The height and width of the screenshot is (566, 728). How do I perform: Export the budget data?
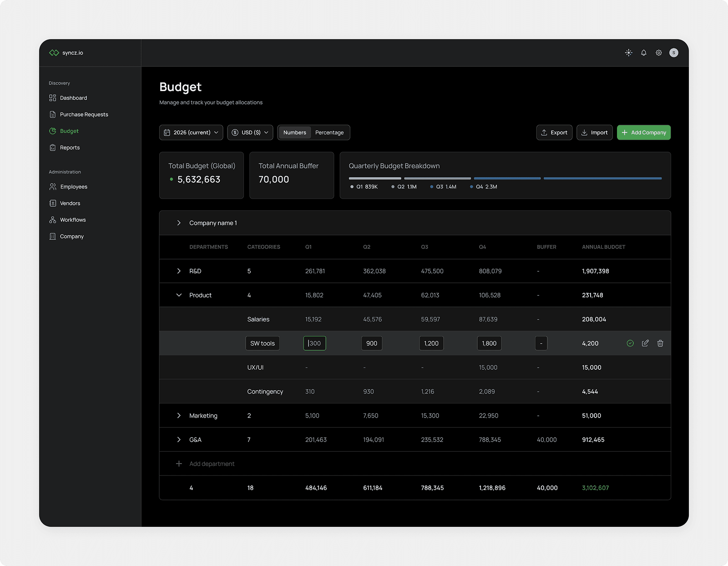pyautogui.click(x=554, y=133)
